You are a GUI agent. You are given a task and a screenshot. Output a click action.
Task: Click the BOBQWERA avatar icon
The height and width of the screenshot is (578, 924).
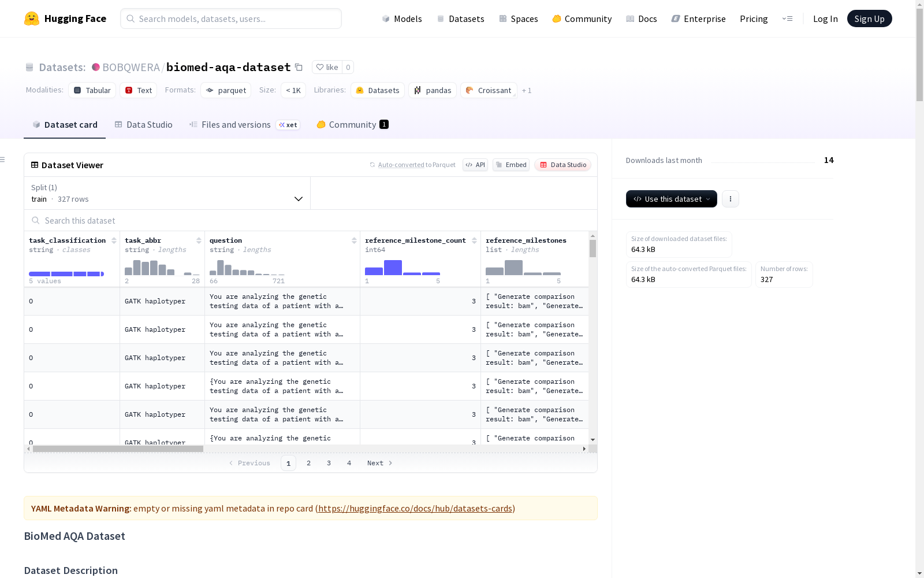(x=96, y=67)
